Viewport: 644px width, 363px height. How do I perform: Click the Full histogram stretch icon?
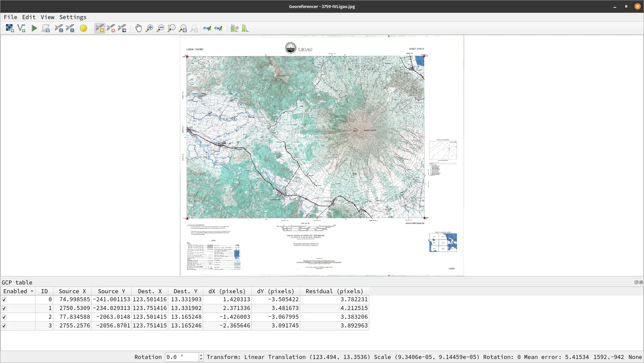(246, 29)
